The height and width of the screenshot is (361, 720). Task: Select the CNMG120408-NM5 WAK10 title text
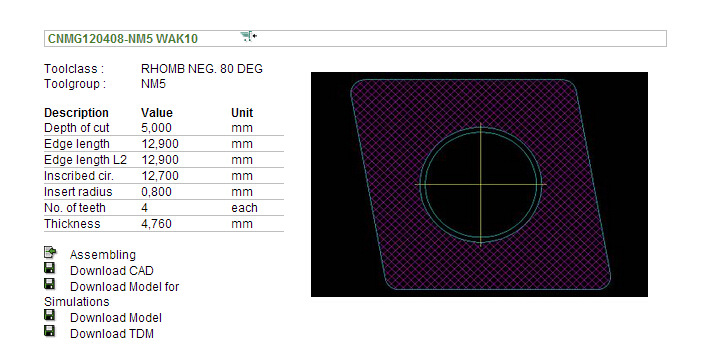[123, 39]
